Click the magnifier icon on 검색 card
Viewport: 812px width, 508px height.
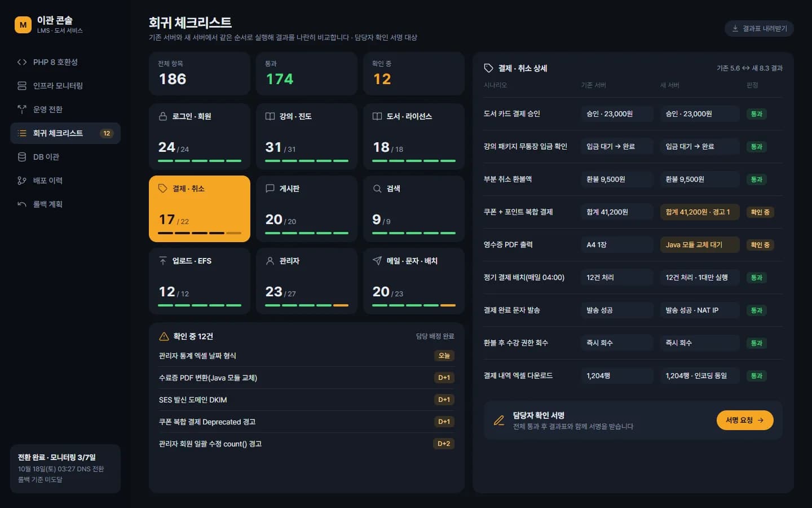coord(377,189)
